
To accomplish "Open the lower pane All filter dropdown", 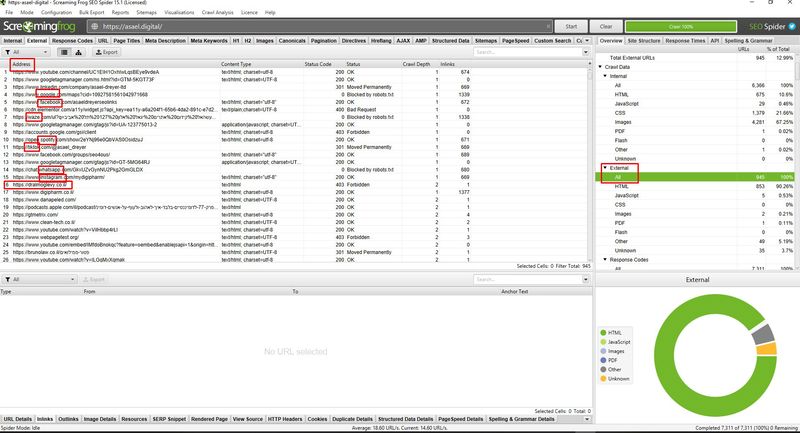I will [40, 279].
